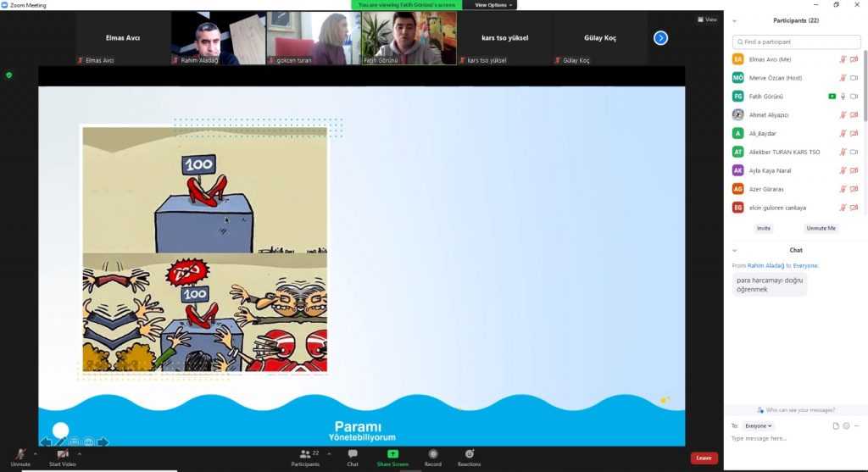868x472 pixels.
Task: Click the green Share Screen icon
Action: tap(392, 454)
